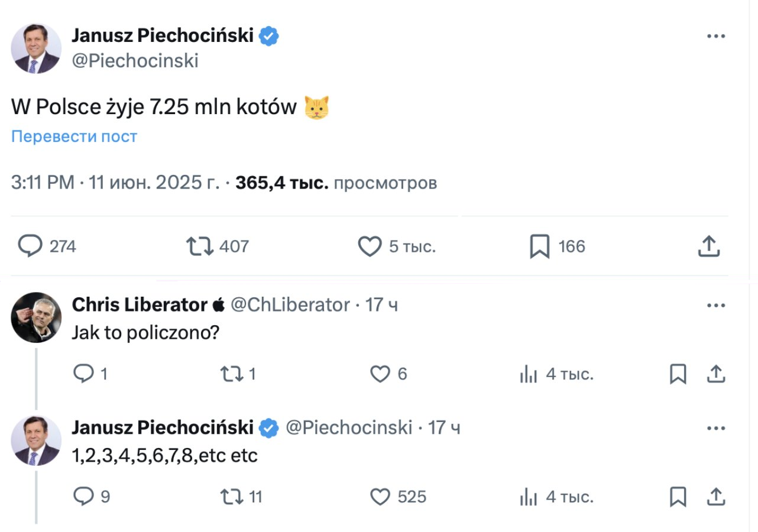Like the main post with 5 тыс. likes

point(370,246)
